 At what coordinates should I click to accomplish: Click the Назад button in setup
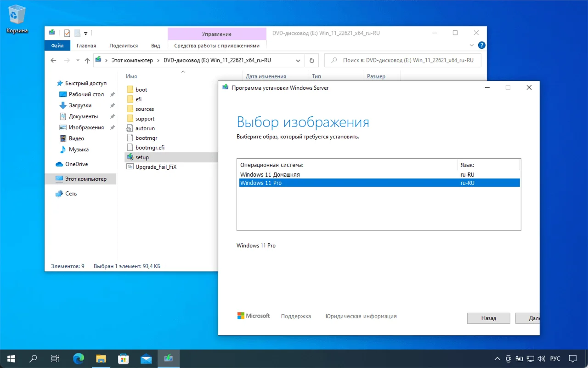point(489,318)
